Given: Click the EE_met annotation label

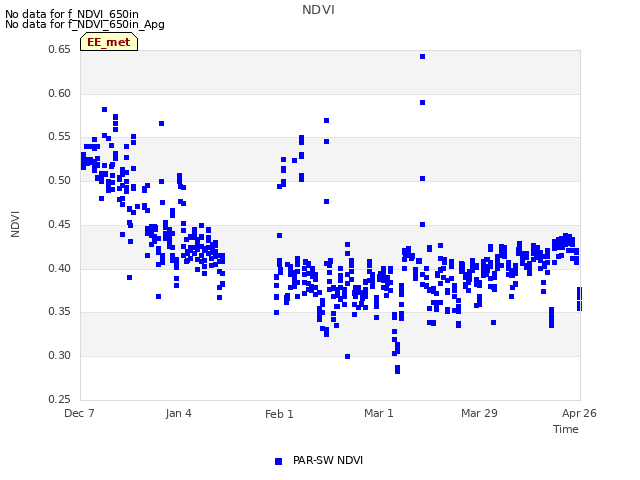Looking at the screenshot, I should click(109, 42).
